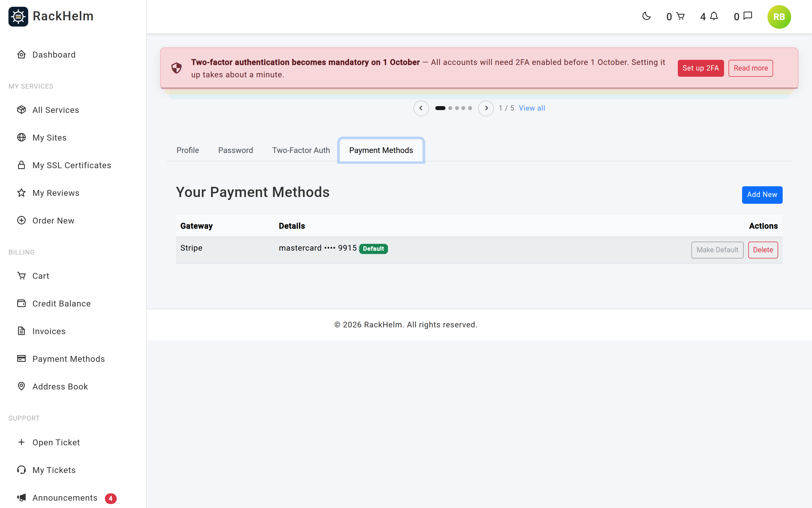Go to previous announcement slide

[x=421, y=108]
